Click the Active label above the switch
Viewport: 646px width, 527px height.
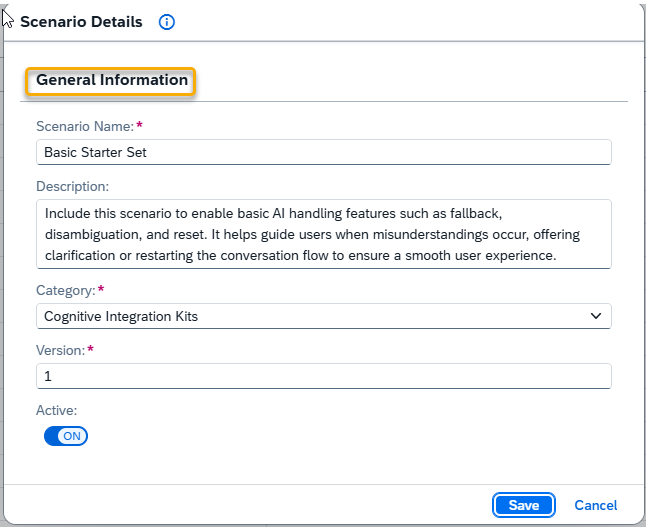56,410
